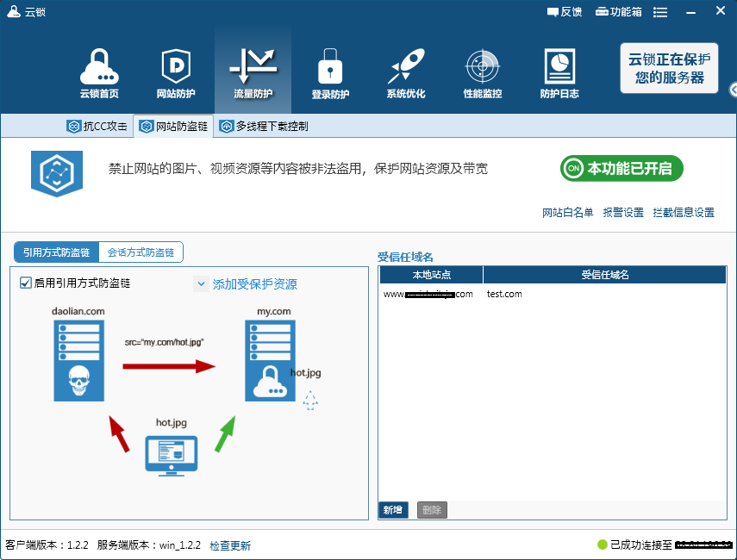Click green connection status dot
This screenshot has height=560, width=737.
point(603,544)
